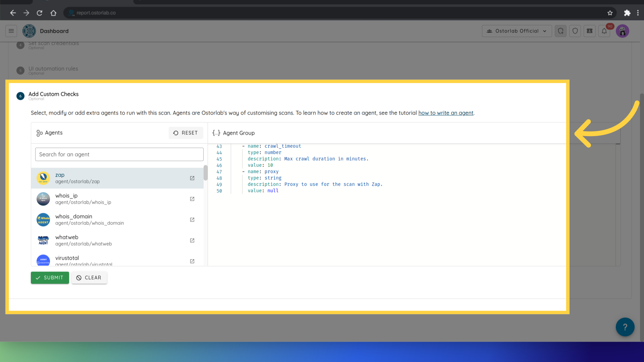Toggle the hamburger sidebar menu
644x362 pixels.
(x=11, y=31)
